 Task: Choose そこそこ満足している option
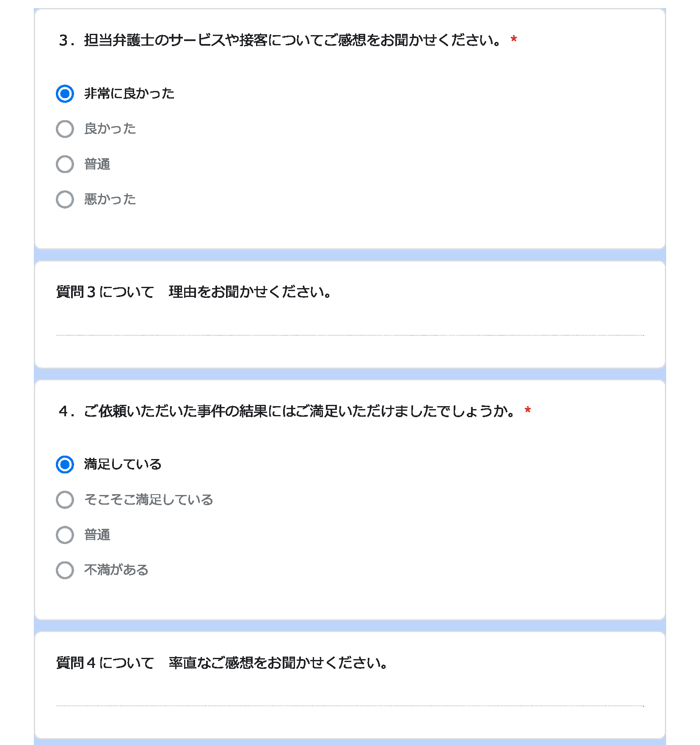point(65,500)
